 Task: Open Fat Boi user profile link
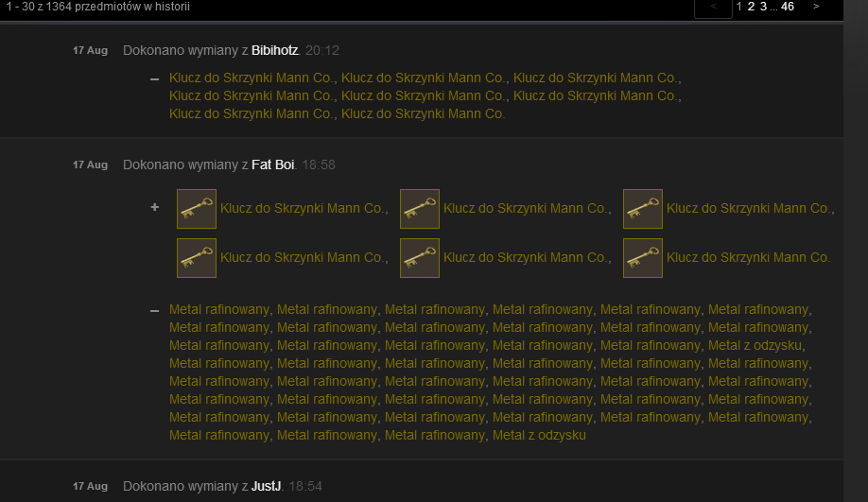coord(273,164)
